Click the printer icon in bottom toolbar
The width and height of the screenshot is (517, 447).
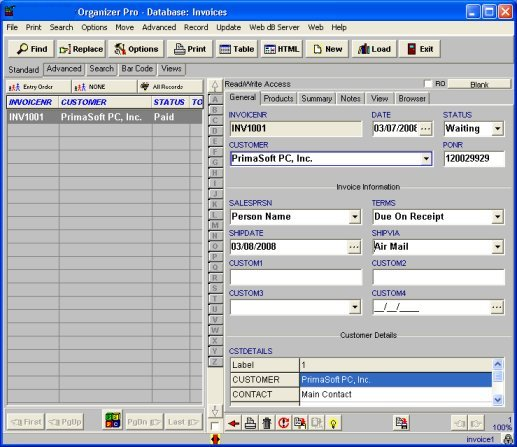point(250,423)
